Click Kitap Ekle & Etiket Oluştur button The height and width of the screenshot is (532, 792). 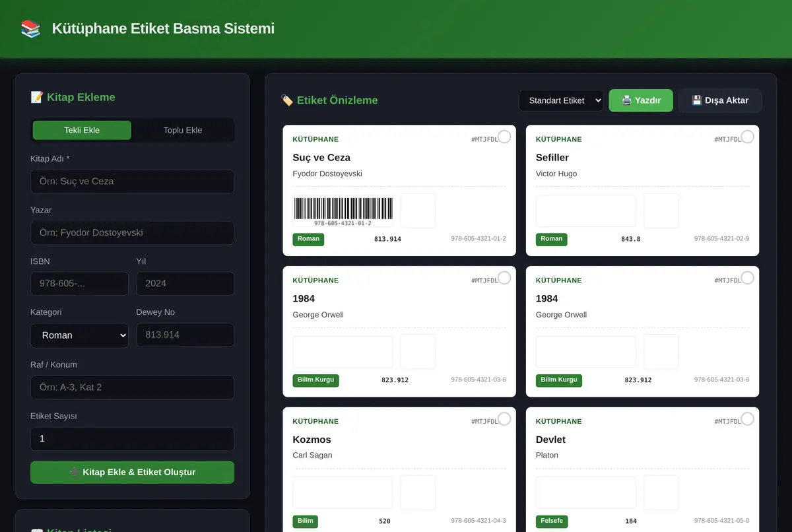[132, 472]
